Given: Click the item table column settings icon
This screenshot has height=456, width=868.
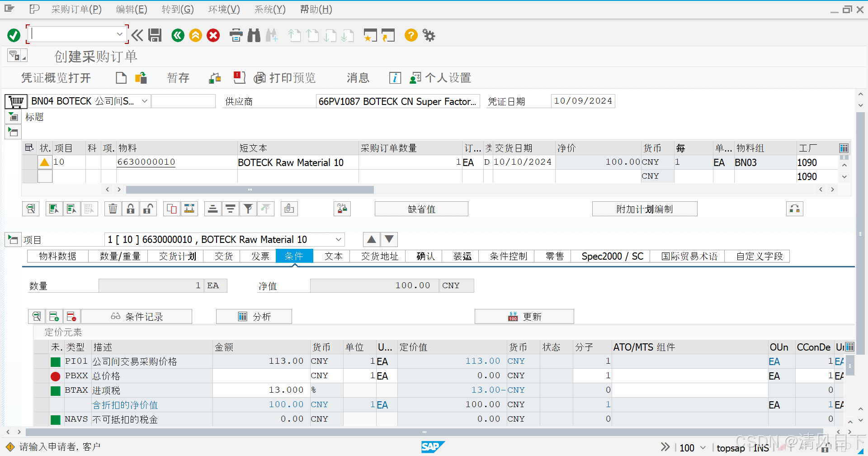Looking at the screenshot, I should point(844,148).
